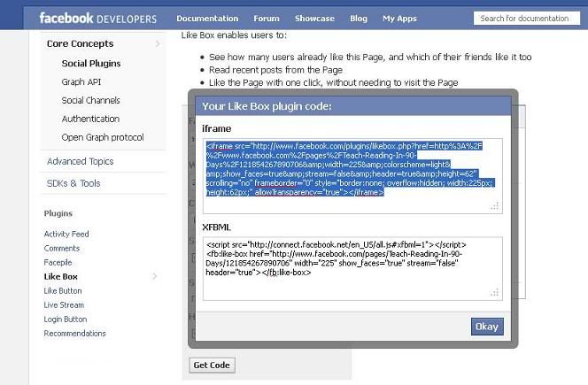
Task: Select Like Box in the plugins list
Action: click(x=61, y=277)
